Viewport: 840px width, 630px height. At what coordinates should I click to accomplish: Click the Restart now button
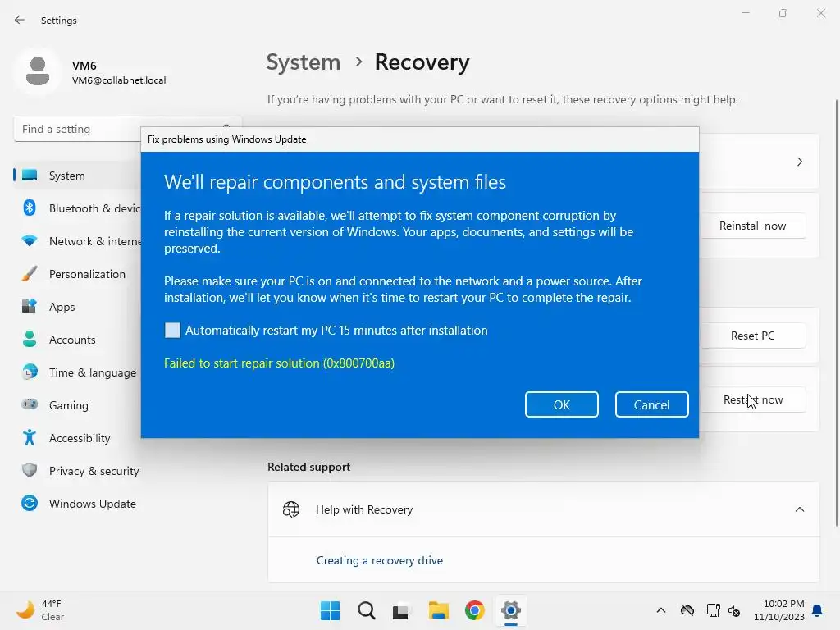click(x=752, y=399)
